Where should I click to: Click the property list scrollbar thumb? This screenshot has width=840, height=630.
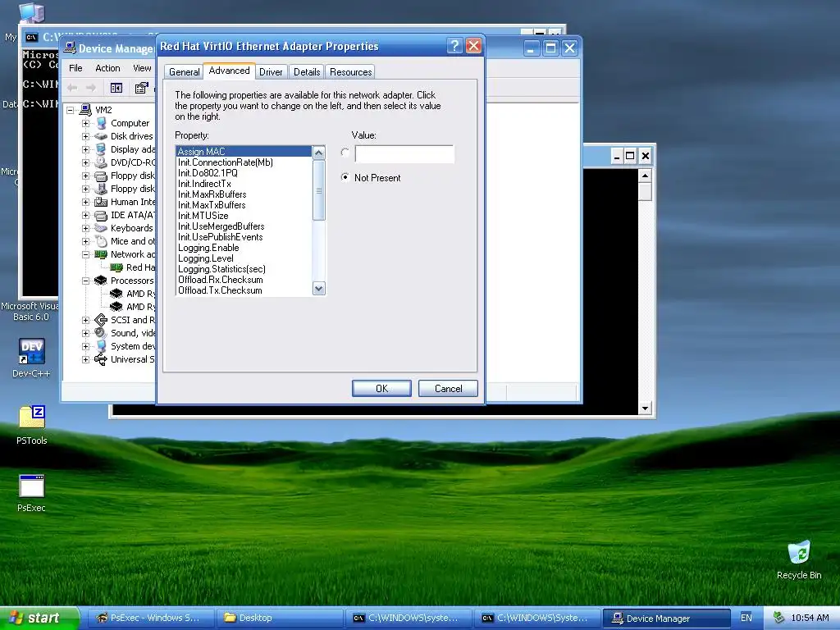click(319, 190)
